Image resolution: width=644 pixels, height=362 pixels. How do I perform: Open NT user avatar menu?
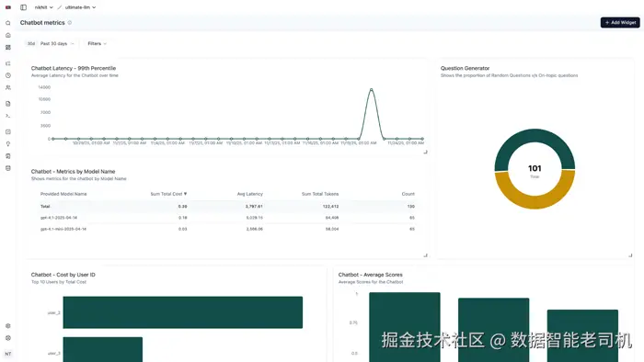click(x=7, y=354)
